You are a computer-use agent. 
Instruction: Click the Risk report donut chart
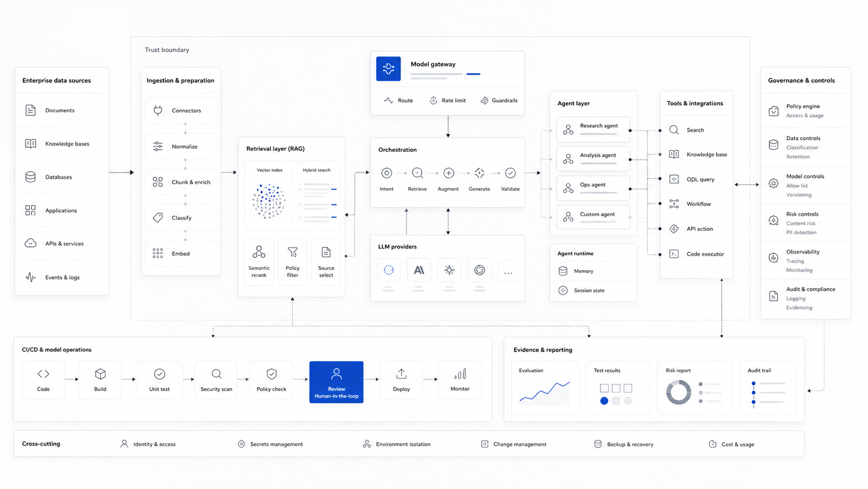click(x=679, y=392)
